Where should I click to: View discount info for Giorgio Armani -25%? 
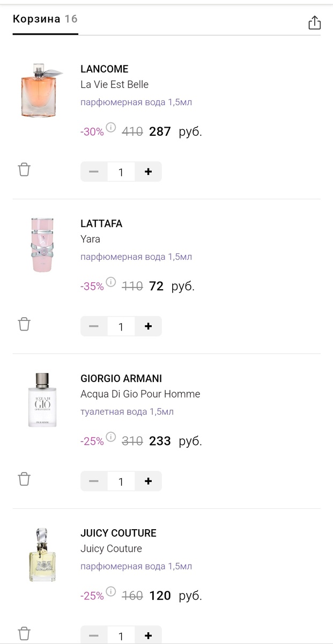pyautogui.click(x=111, y=437)
